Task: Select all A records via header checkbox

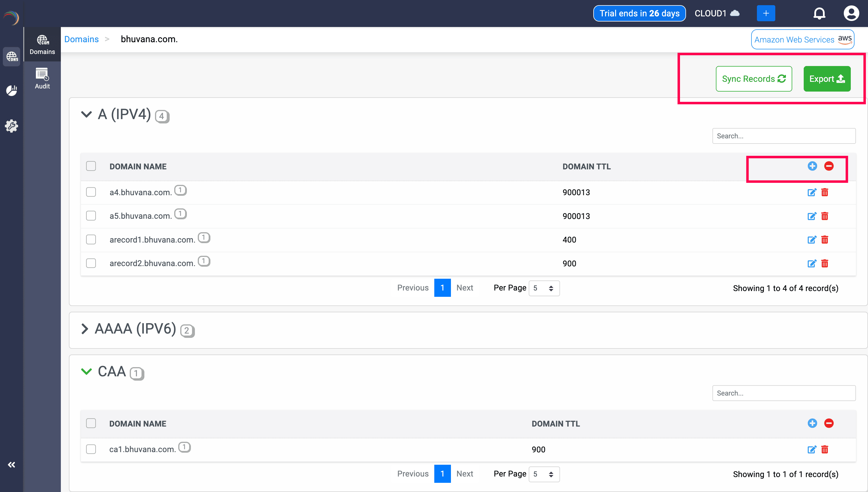Action: tap(91, 166)
